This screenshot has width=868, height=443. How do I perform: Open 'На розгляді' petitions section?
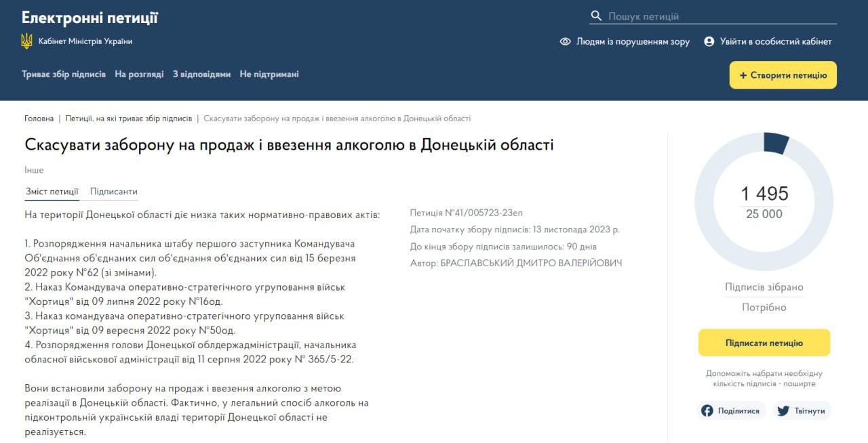[139, 75]
